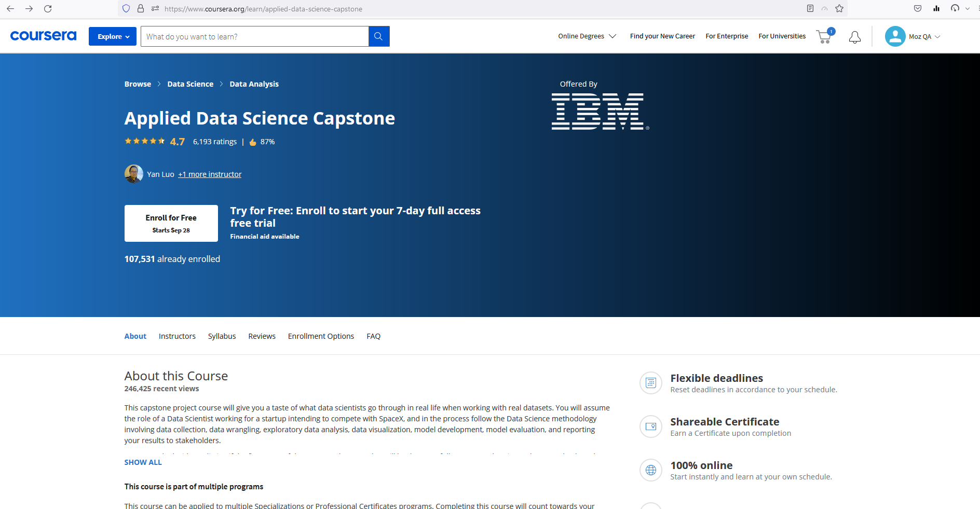Click the search field to type a query

coord(254,36)
